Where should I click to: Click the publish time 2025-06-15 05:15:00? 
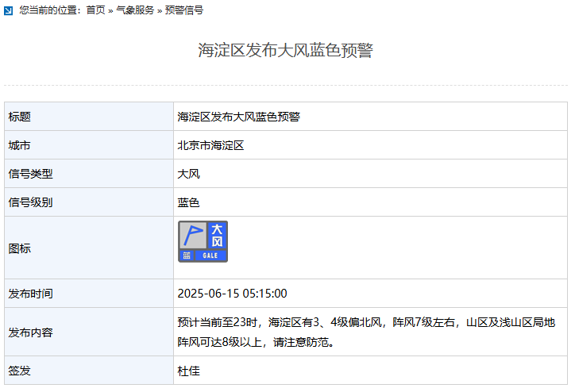tap(232, 294)
